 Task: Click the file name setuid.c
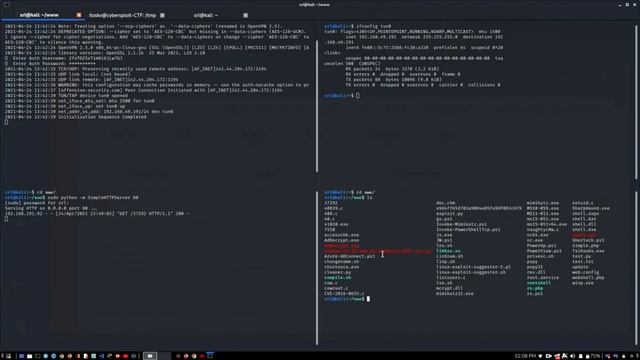[x=583, y=203]
